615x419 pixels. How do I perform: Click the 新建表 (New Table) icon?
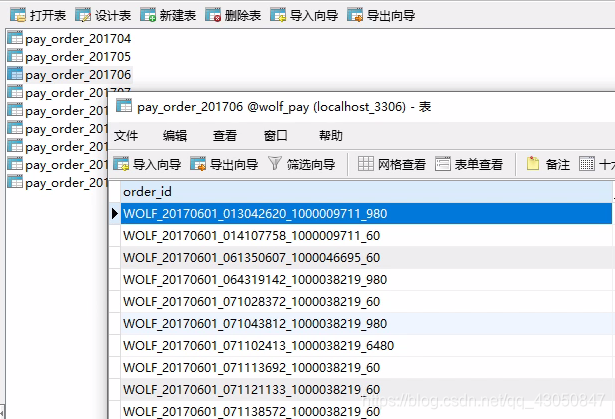[148, 15]
